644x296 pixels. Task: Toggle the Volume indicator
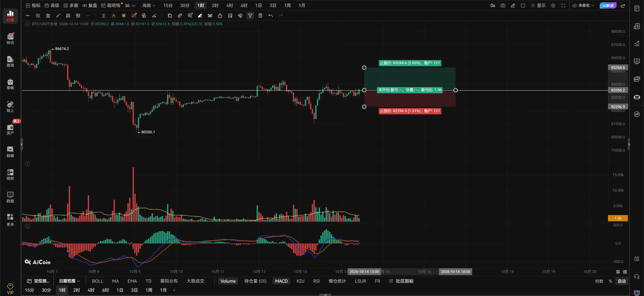(228, 281)
